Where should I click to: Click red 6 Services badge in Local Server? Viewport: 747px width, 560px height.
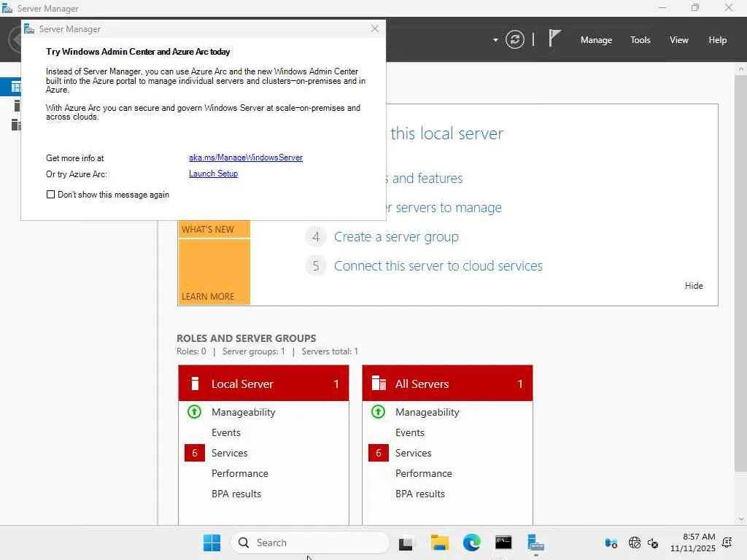[x=194, y=453]
